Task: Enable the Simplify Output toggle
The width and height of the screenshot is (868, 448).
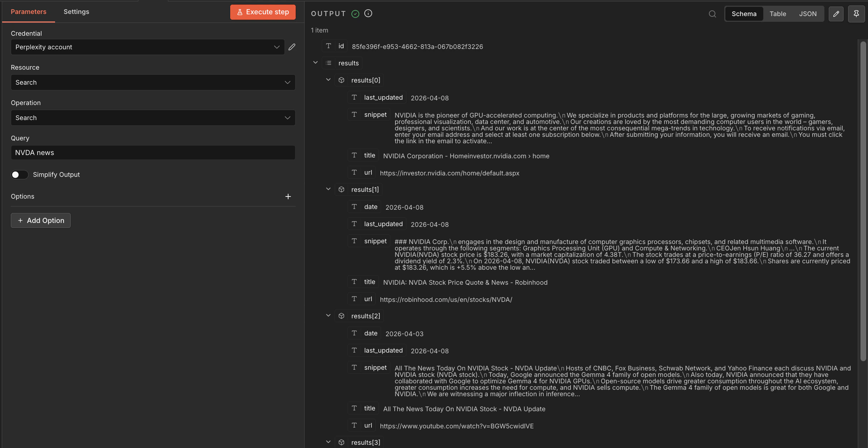Action: (20, 175)
